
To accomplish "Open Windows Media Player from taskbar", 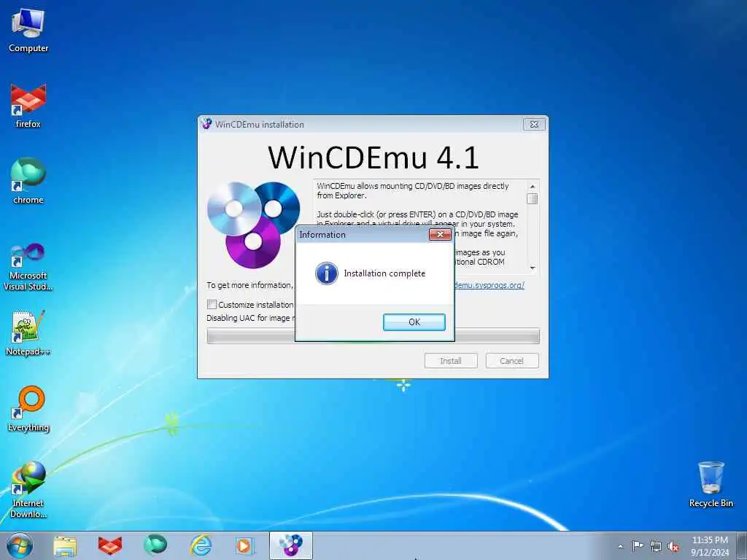I will coord(245,545).
